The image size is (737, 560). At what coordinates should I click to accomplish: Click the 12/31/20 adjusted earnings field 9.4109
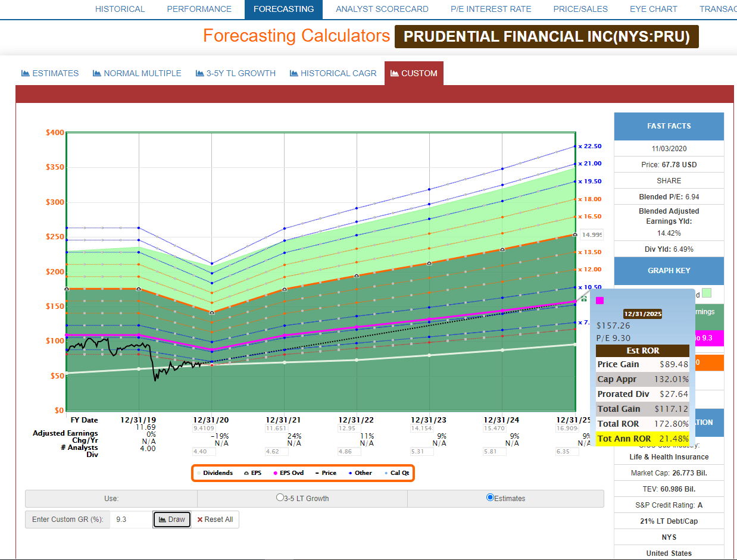[x=203, y=428]
